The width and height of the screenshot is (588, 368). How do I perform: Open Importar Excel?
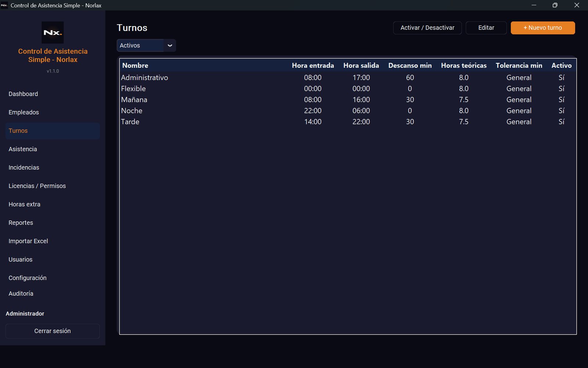(x=53, y=241)
